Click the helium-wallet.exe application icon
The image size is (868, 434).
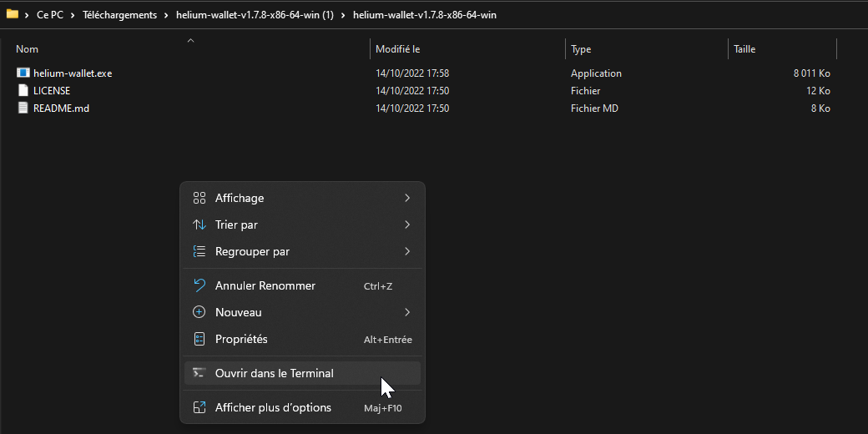pos(23,73)
